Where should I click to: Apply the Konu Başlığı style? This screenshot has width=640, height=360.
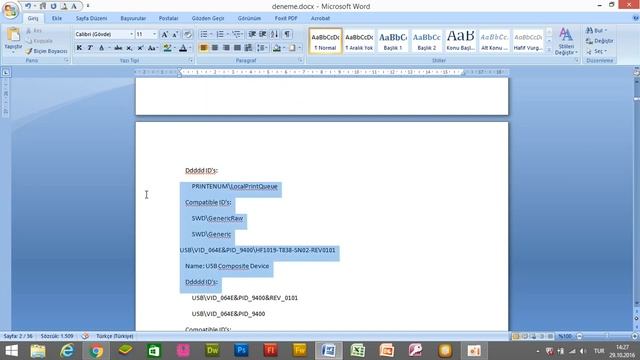460,41
